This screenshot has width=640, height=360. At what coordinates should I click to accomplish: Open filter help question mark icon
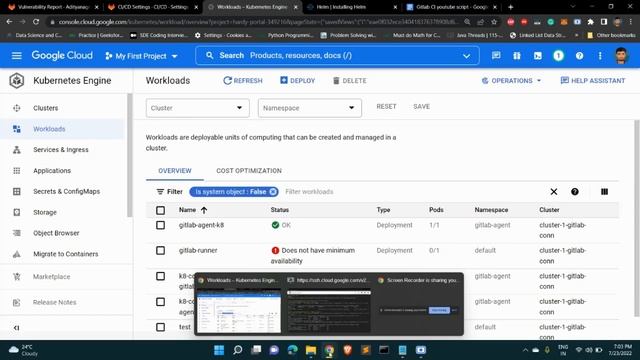pos(575,192)
